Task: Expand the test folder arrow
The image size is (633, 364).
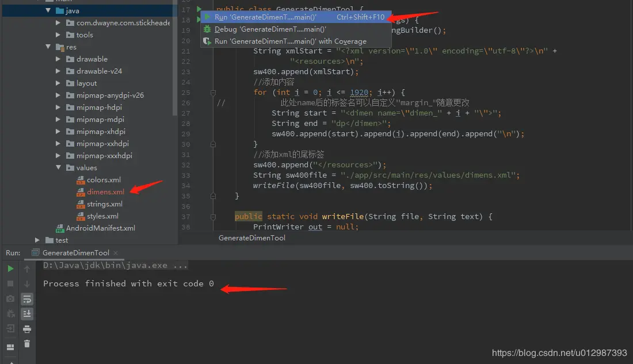Action: 37,240
